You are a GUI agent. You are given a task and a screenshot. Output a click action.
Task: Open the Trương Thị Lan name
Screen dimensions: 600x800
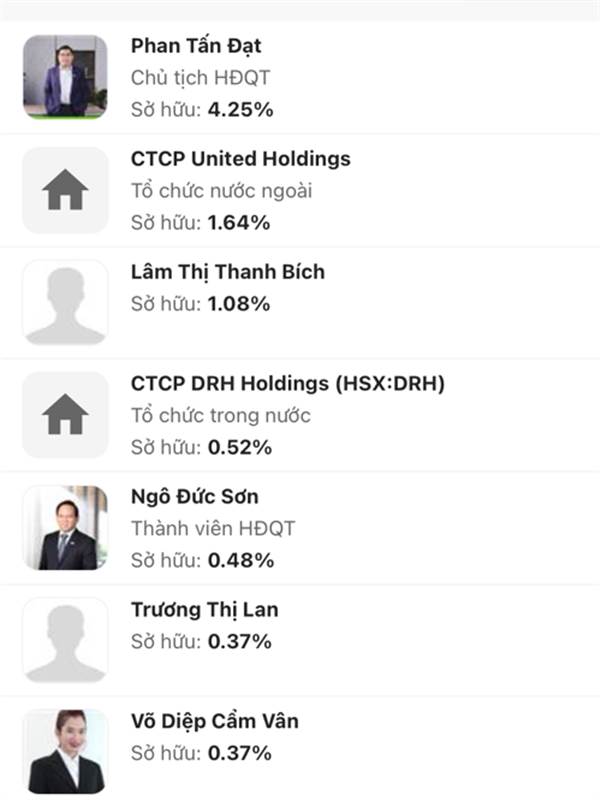(205, 610)
